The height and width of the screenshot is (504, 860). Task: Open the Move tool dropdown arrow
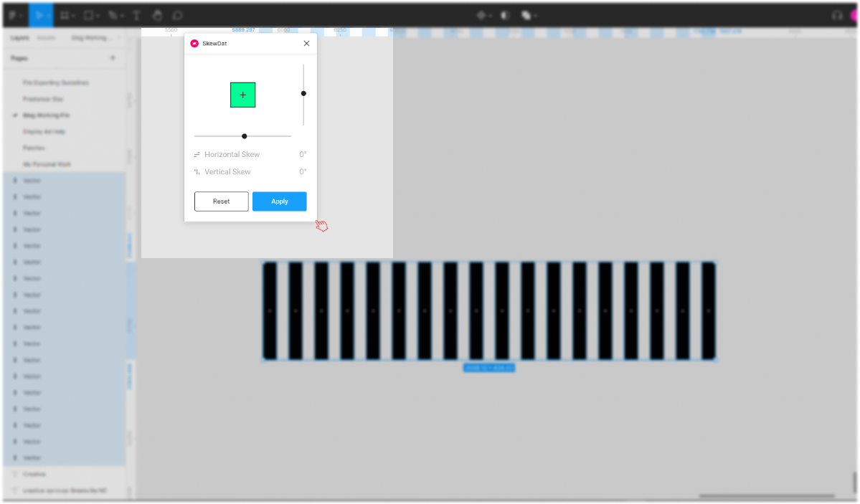pyautogui.click(x=50, y=14)
